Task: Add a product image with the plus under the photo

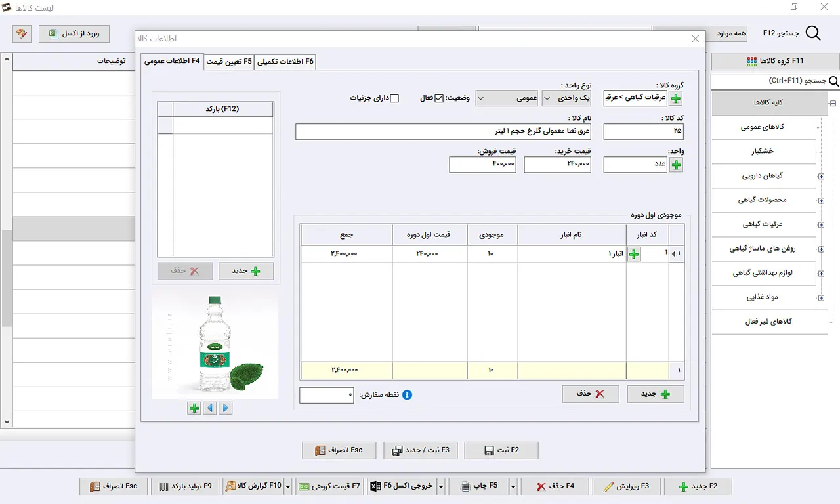Action: click(194, 408)
